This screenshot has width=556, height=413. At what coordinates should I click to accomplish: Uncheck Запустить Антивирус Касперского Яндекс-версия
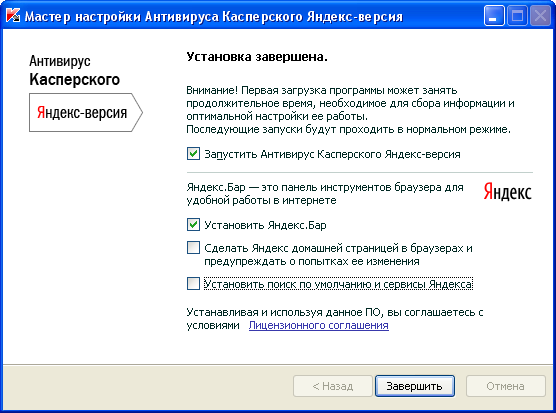tap(193, 154)
